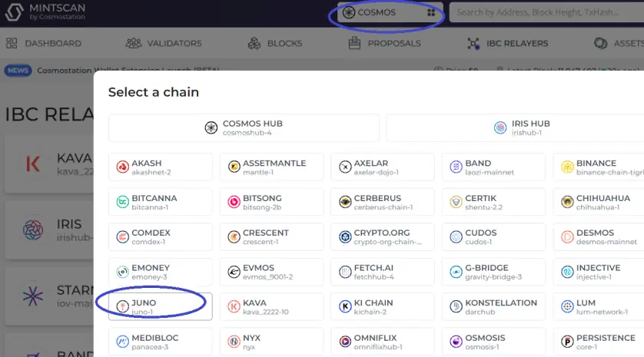This screenshot has height=357, width=644.
Task: Select the Injective chain option
Action: [x=599, y=272]
